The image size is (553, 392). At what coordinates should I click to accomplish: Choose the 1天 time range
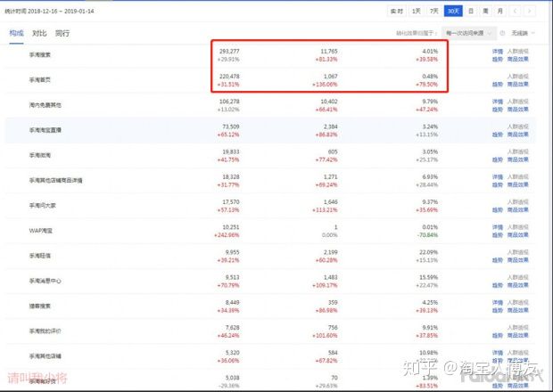(x=417, y=11)
